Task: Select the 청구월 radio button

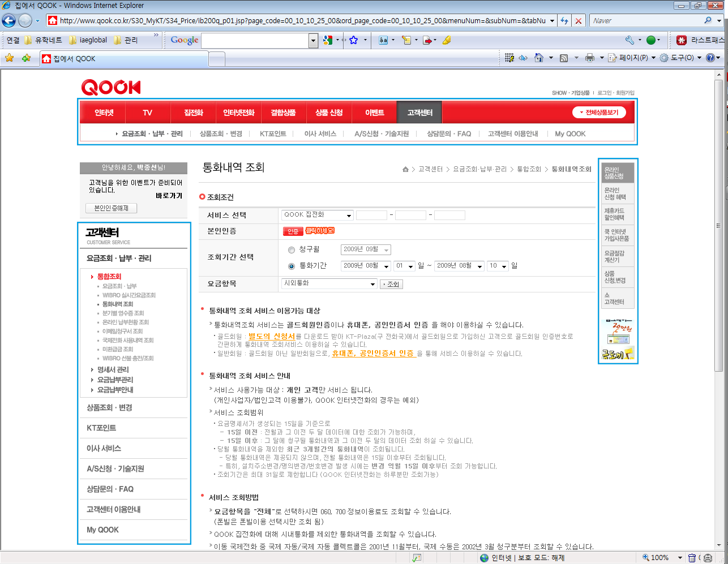Action: (292, 250)
